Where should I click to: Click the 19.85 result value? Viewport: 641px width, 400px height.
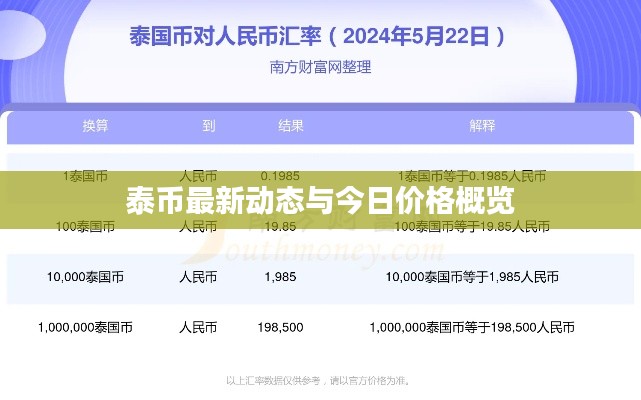click(280, 227)
